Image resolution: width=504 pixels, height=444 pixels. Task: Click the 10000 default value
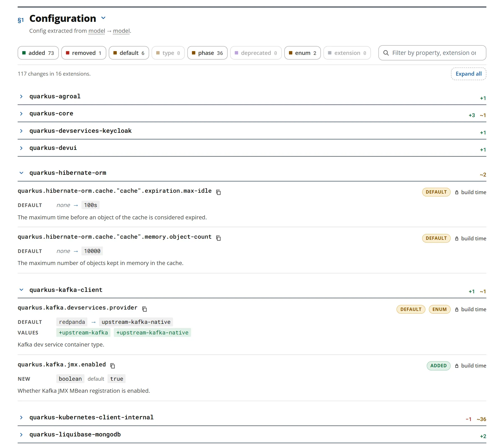point(92,251)
